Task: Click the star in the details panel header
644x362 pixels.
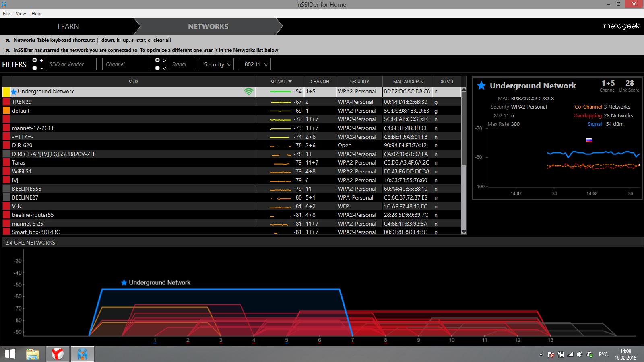Action: tap(481, 86)
